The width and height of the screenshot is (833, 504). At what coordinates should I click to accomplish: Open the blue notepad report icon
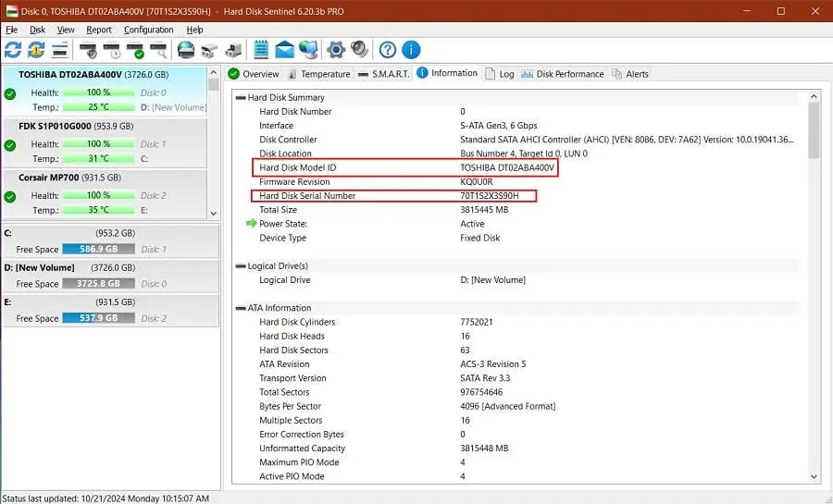click(261, 50)
